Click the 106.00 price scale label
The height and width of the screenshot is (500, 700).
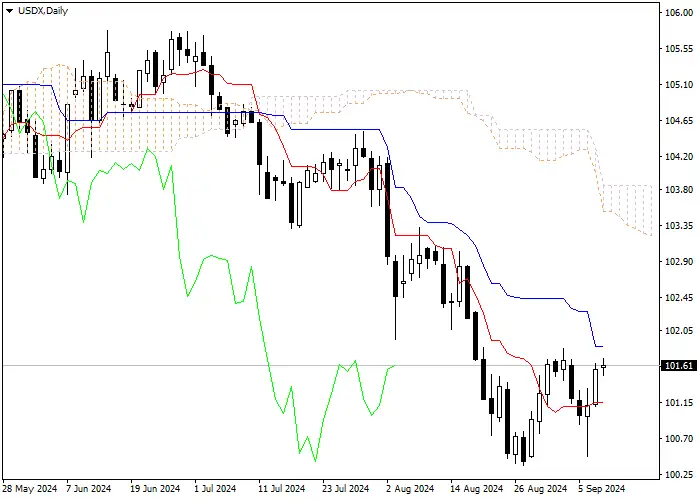click(679, 13)
